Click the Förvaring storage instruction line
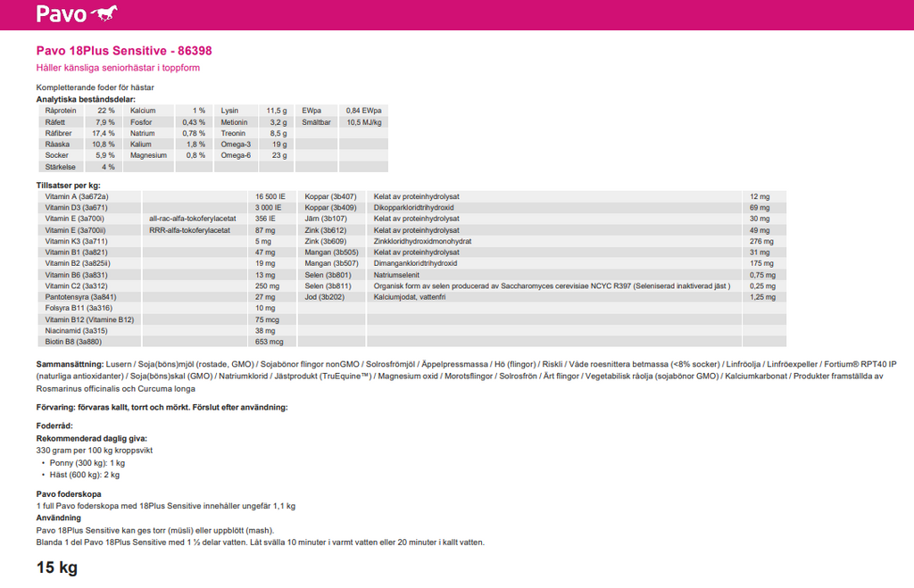 point(162,407)
